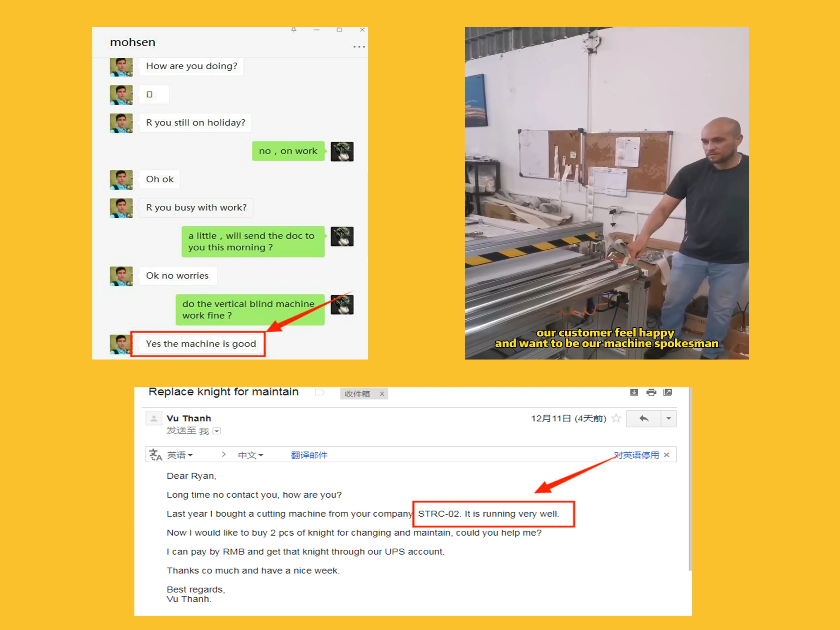Star the email from Vu Thanh
Screen dimensions: 840x630
pos(616,419)
